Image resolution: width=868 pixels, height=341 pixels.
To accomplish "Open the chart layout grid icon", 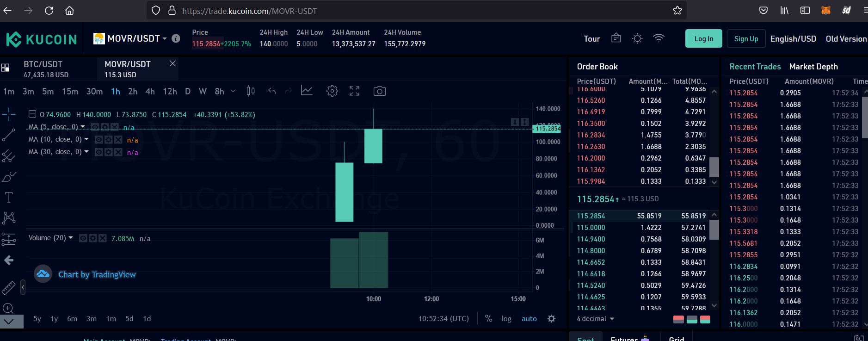I will (6, 68).
